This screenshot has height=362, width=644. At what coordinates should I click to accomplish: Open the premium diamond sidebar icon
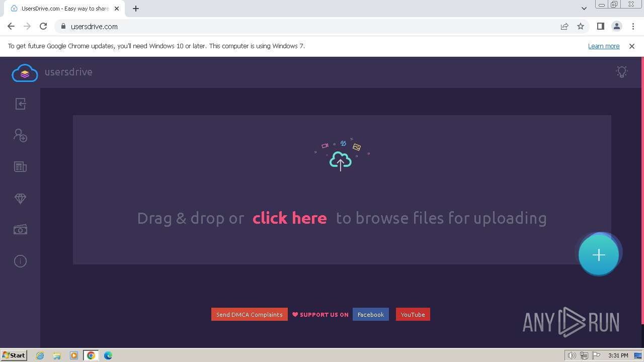[x=20, y=199]
